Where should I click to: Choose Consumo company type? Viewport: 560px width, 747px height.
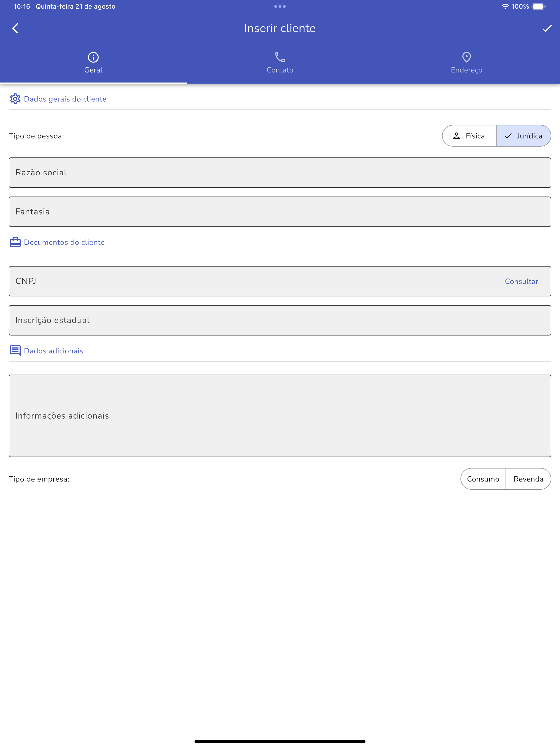tap(483, 479)
